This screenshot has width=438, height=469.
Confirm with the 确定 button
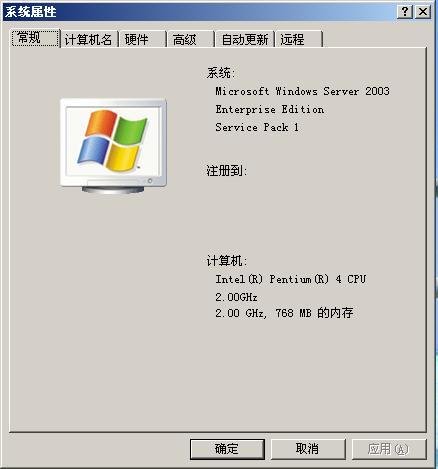coord(227,449)
